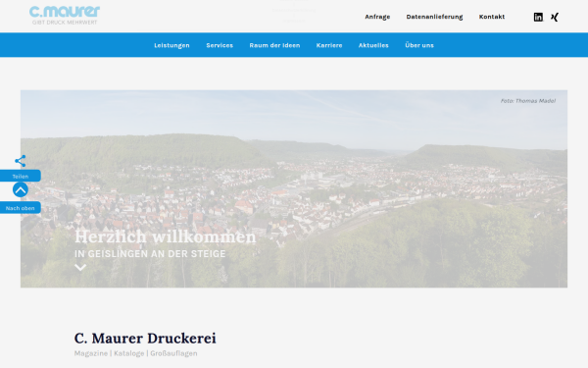Open the LinkedIn profile icon
Screen dimensions: 588x368
[x=538, y=17]
